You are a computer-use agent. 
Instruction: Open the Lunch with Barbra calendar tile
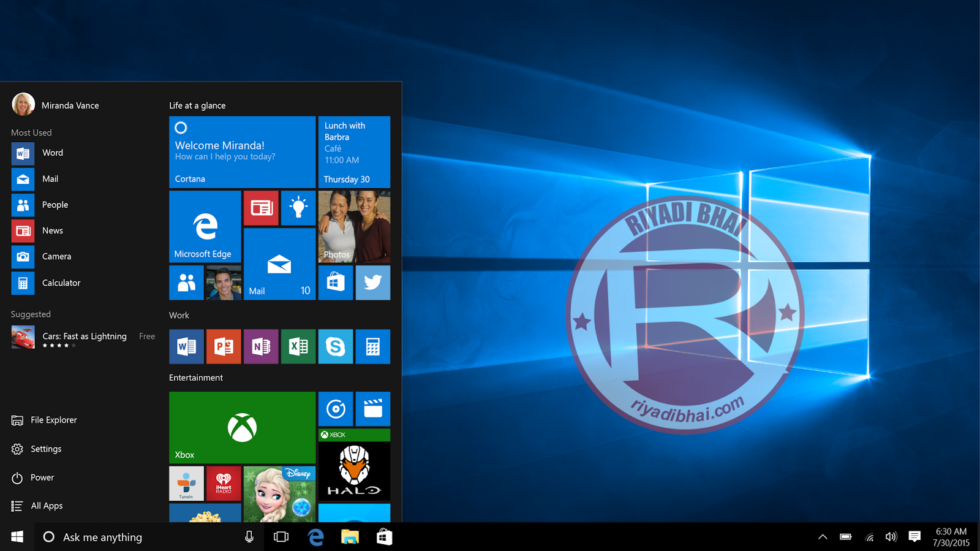click(354, 152)
